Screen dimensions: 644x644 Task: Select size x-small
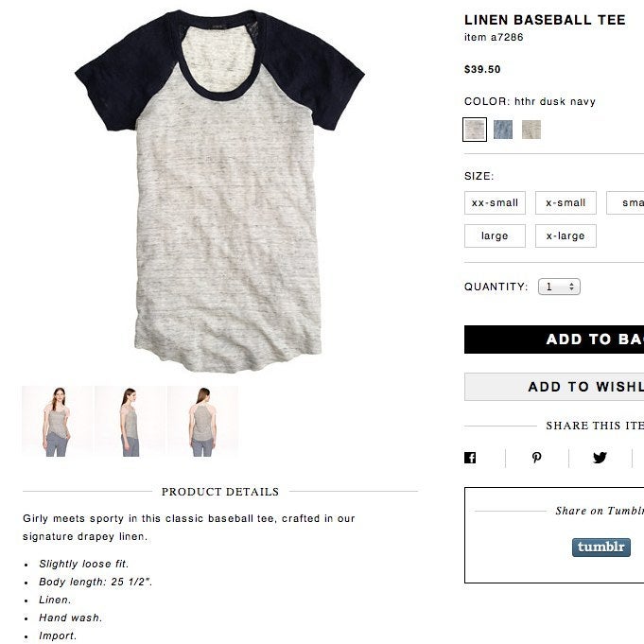[x=566, y=203]
